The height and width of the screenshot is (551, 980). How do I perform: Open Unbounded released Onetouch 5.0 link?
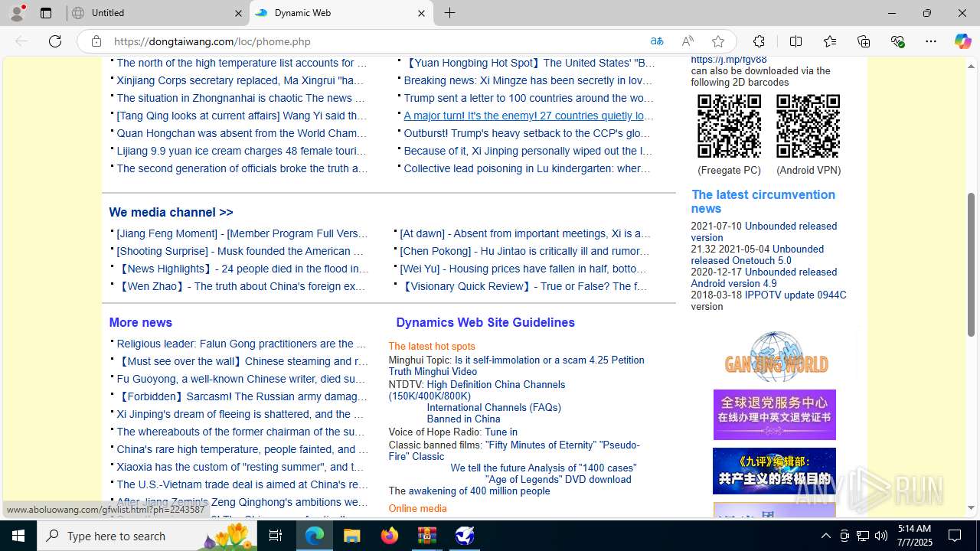coord(757,255)
